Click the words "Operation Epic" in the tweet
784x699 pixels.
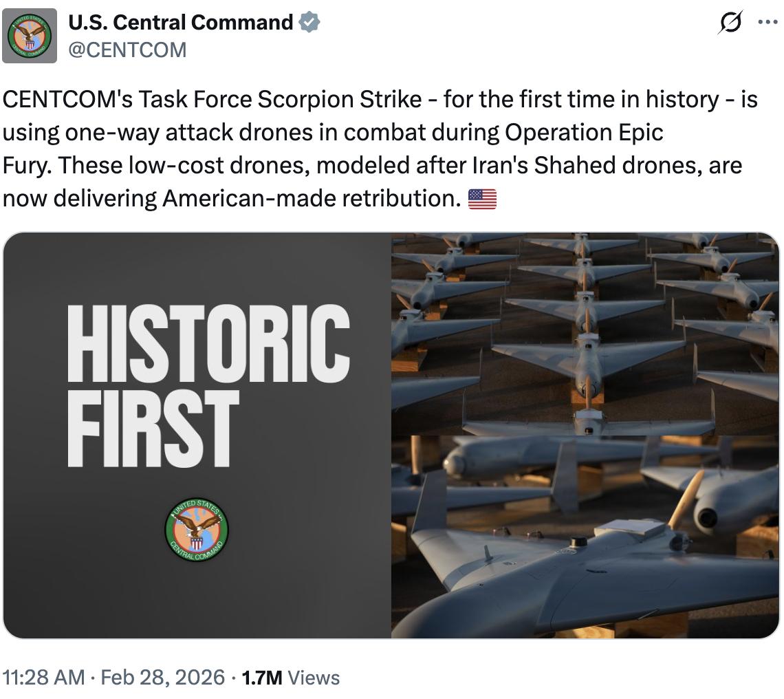coord(584,133)
